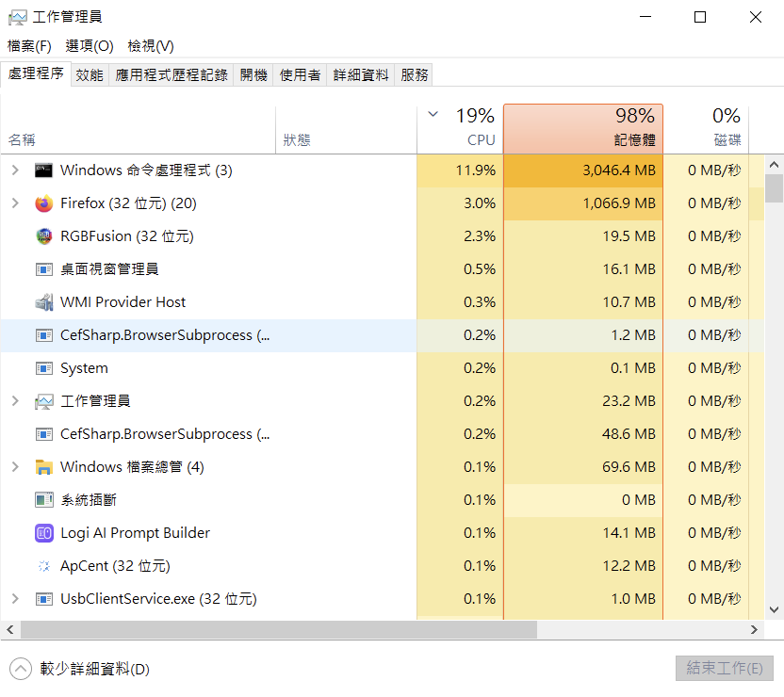Viewport: 784px width, 697px height.
Task: Select the 處理程序 tab
Action: point(36,74)
